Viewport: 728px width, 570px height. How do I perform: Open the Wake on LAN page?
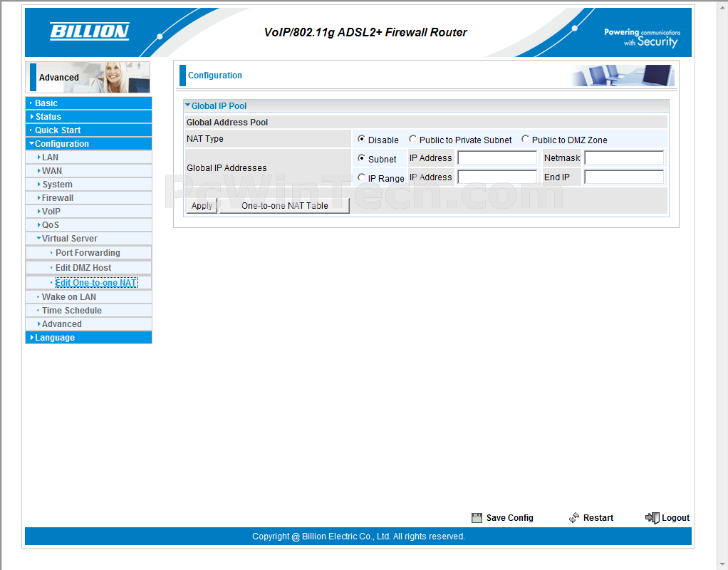(x=68, y=297)
